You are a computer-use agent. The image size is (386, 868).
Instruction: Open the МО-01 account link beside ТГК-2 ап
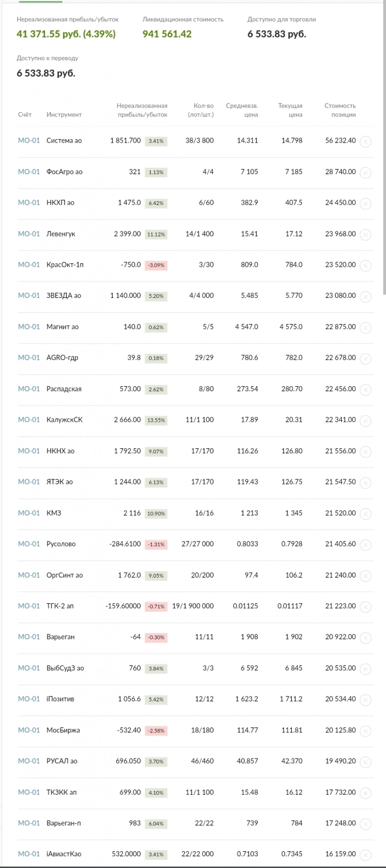(x=29, y=606)
